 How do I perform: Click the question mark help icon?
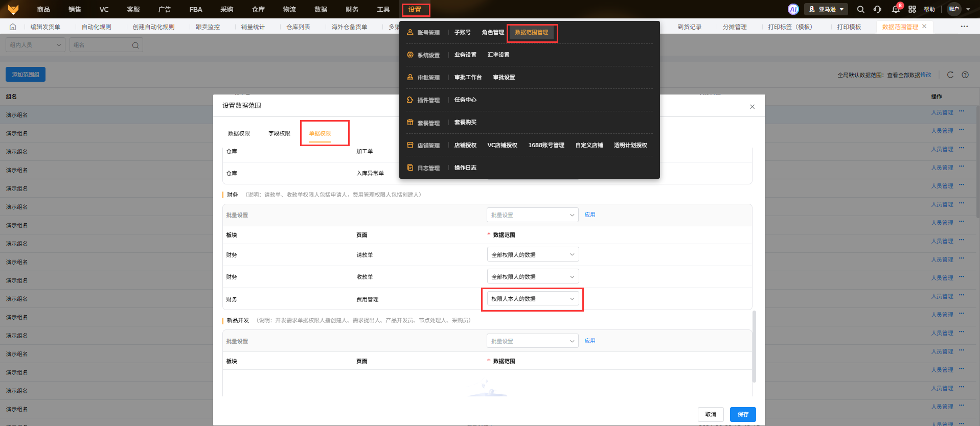(x=965, y=75)
